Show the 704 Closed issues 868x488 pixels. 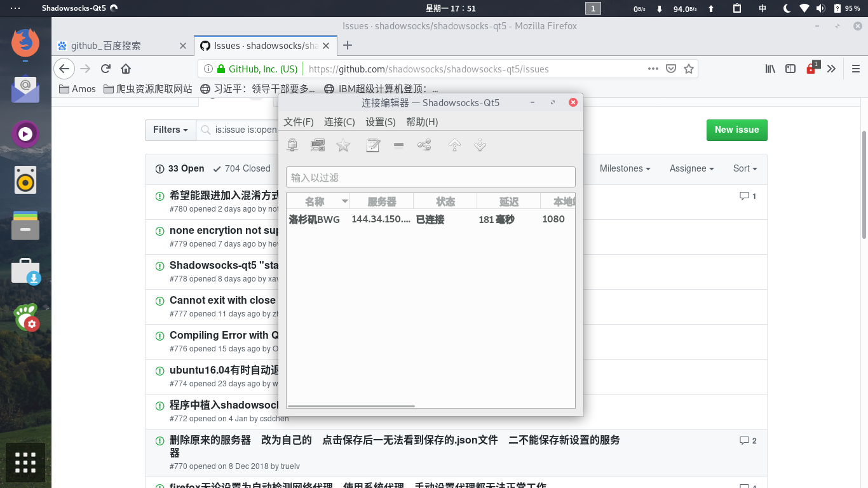(242, 168)
